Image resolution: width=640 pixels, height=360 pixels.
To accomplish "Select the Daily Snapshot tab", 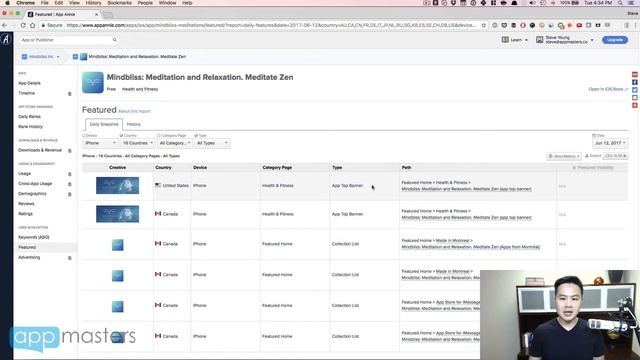I will coord(104,124).
